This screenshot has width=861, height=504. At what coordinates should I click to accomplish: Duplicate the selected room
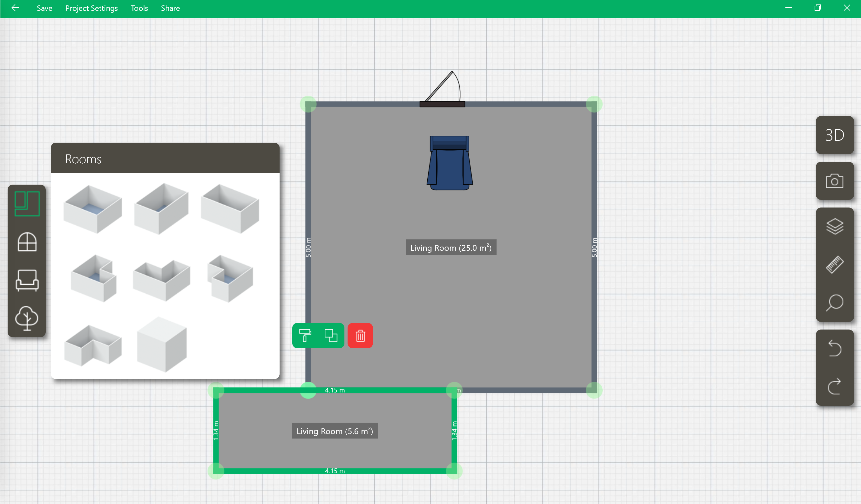click(x=331, y=336)
